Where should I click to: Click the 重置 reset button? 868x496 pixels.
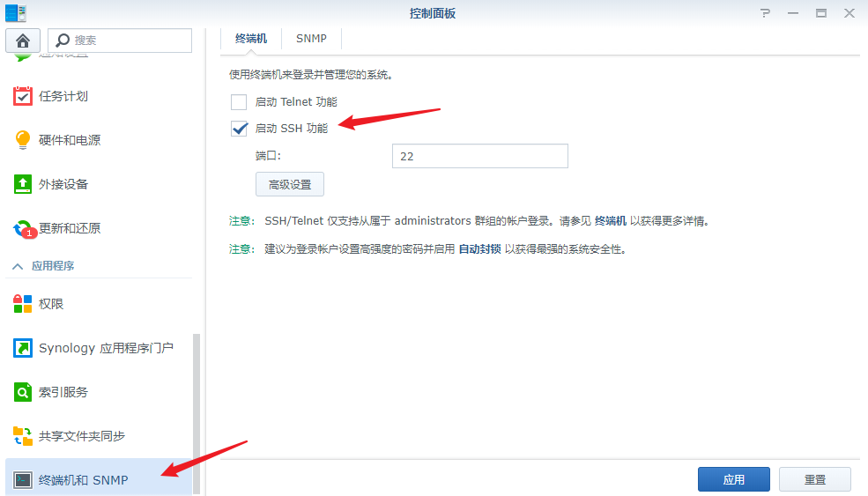click(815, 479)
